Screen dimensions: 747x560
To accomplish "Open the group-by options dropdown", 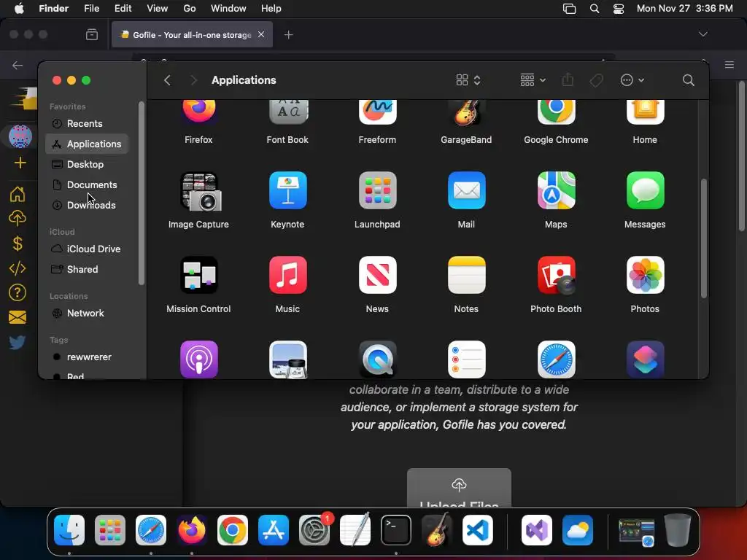I will (533, 80).
